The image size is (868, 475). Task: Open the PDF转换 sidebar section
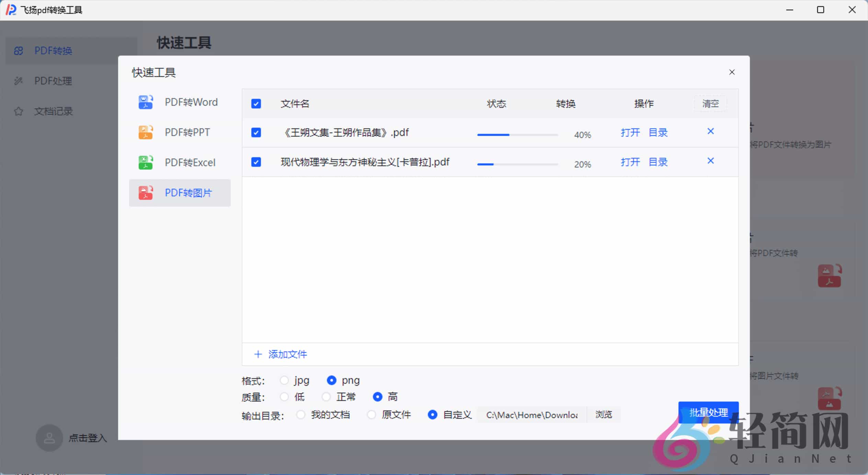[53, 51]
